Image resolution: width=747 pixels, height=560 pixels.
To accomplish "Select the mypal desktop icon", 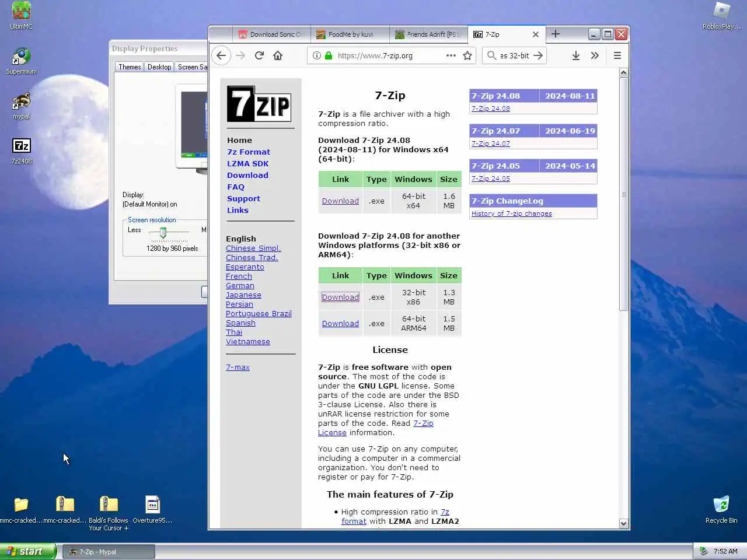I will pyautogui.click(x=21, y=106).
